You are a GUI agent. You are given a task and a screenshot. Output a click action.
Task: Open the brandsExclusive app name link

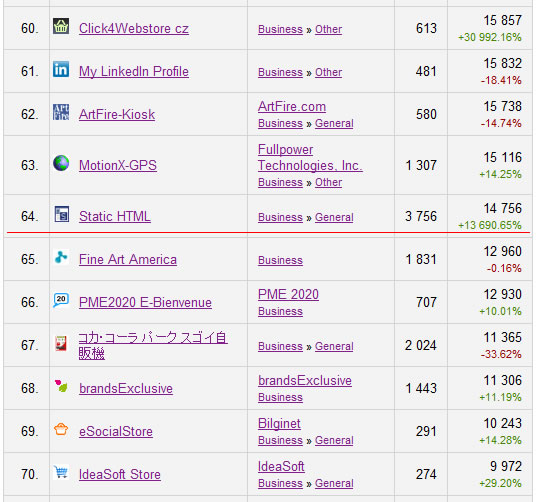[126, 389]
